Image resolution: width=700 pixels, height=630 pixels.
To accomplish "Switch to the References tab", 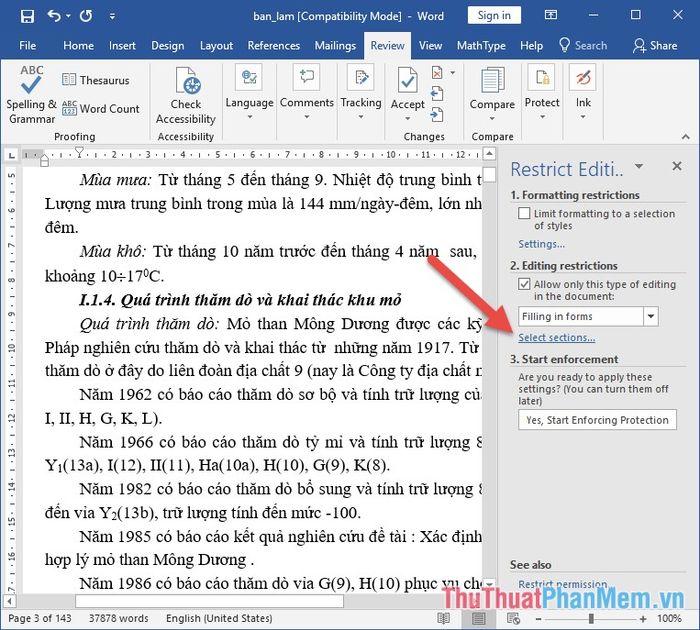I will [274, 46].
